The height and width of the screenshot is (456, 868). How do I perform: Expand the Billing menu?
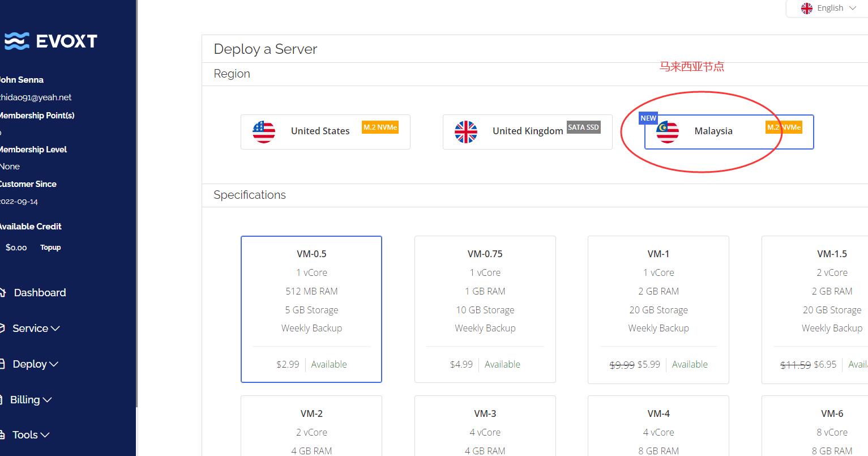31,399
